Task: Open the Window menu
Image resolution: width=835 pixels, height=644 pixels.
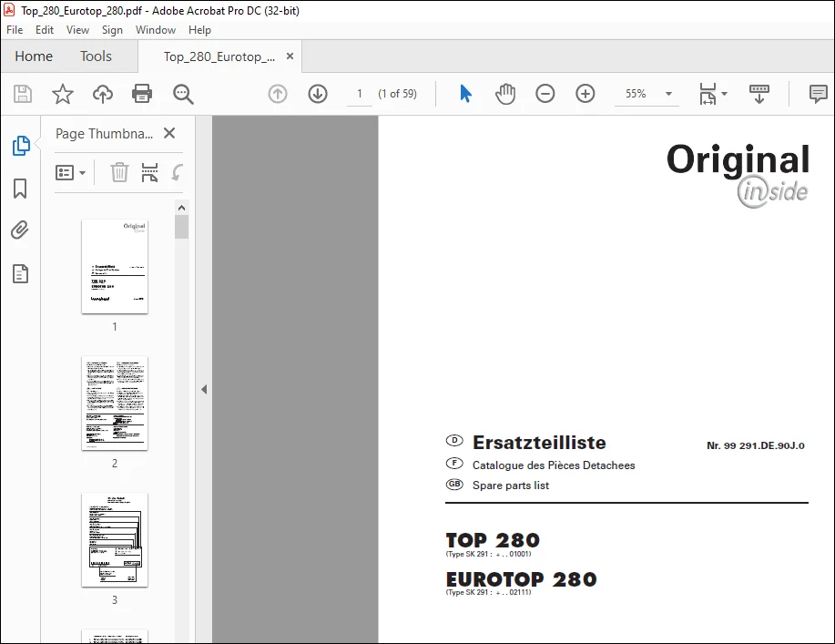Action: [x=156, y=30]
